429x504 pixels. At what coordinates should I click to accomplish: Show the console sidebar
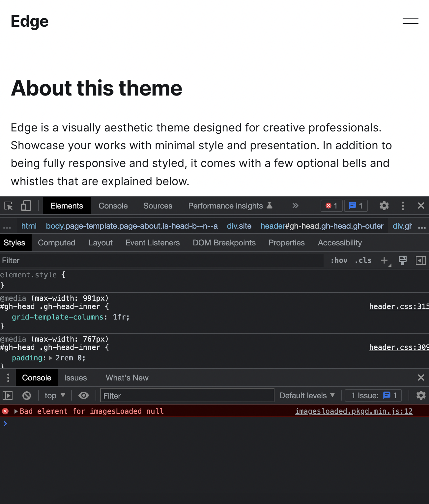coord(8,395)
